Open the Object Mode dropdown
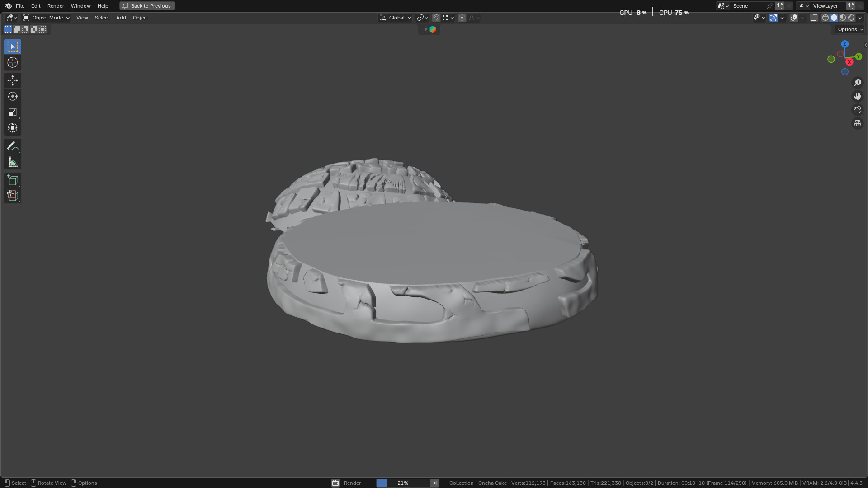The width and height of the screenshot is (868, 488). click(46, 18)
